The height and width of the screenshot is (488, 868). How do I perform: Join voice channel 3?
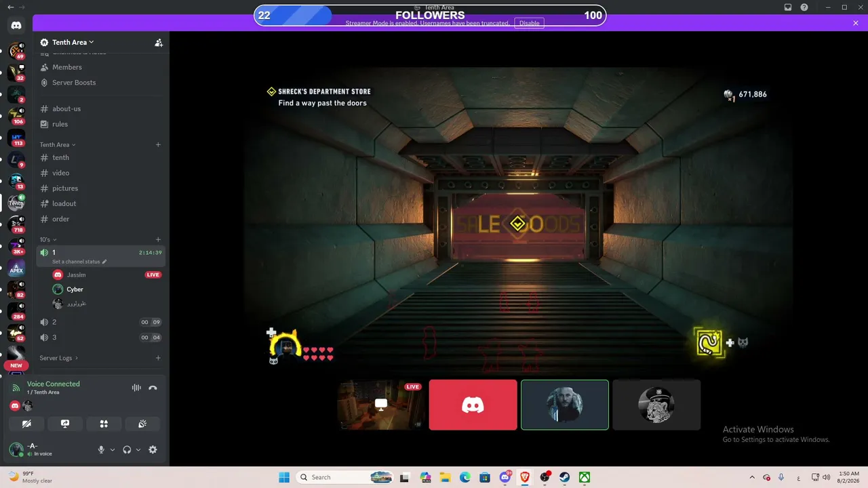tap(100, 338)
